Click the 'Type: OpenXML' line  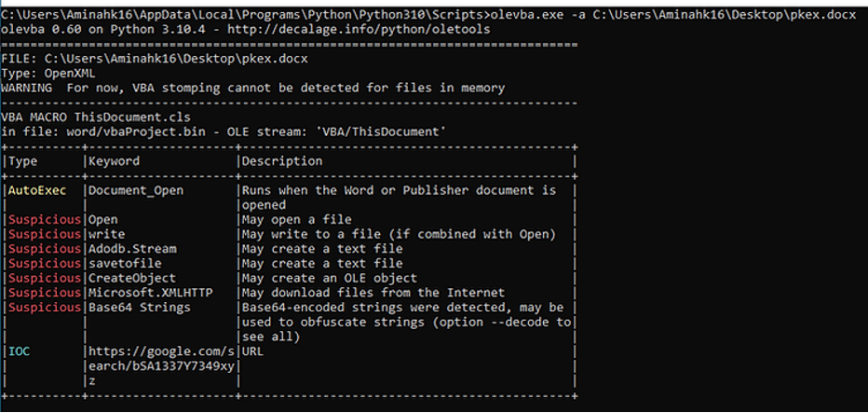tap(52, 73)
